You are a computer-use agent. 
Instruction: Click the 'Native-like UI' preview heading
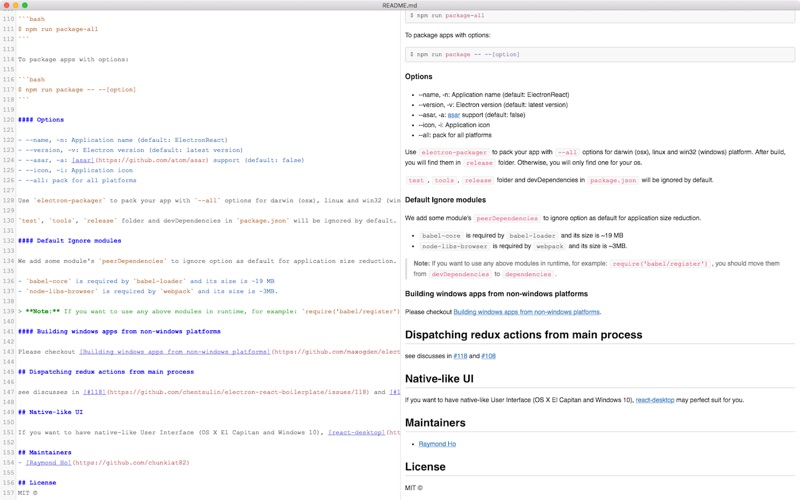click(439, 379)
